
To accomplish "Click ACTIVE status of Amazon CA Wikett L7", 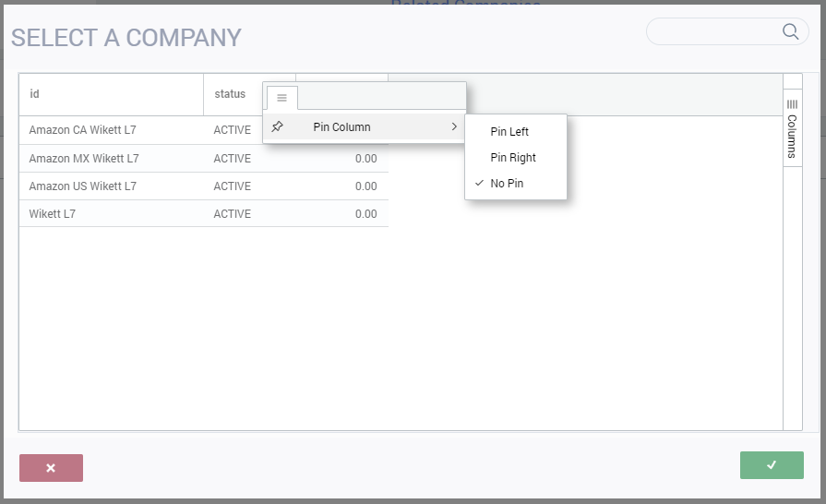I will pyautogui.click(x=233, y=130).
